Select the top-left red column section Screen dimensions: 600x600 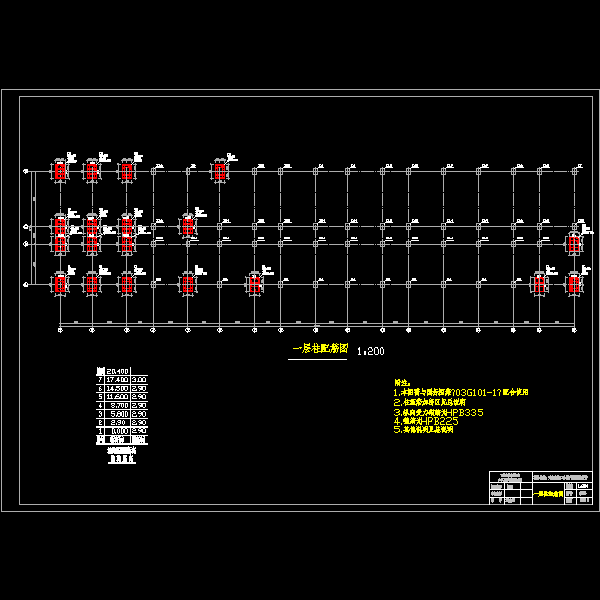pos(60,171)
